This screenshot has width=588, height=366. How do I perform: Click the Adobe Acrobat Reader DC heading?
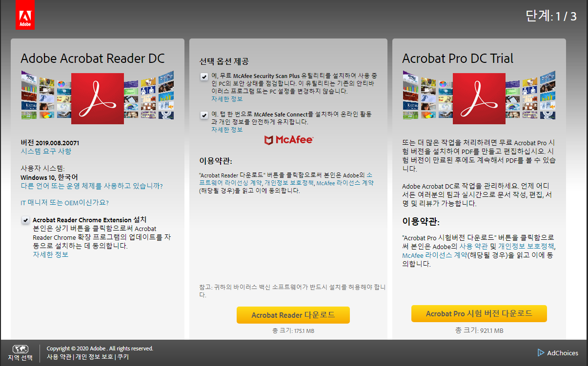pos(93,58)
